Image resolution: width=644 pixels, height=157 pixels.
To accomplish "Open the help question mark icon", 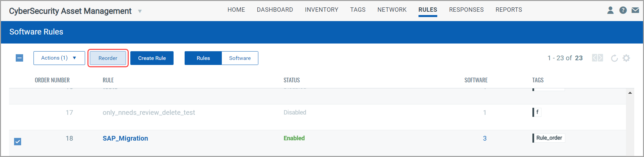I will [x=623, y=10].
